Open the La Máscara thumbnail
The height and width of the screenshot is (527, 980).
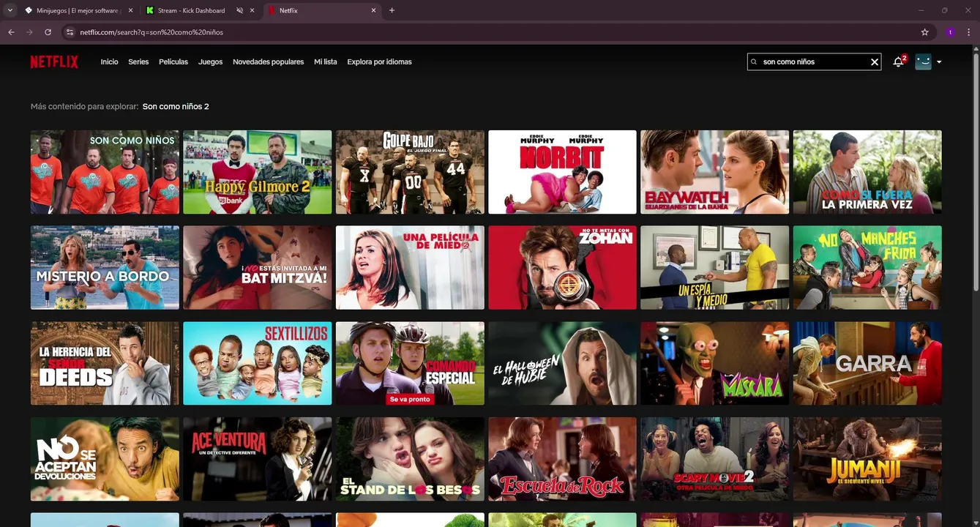pos(715,363)
